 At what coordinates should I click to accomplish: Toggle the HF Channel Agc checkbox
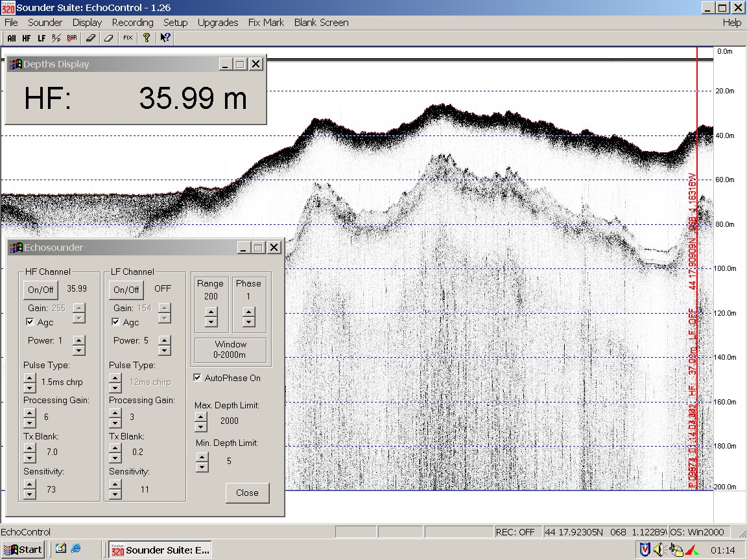click(30, 322)
